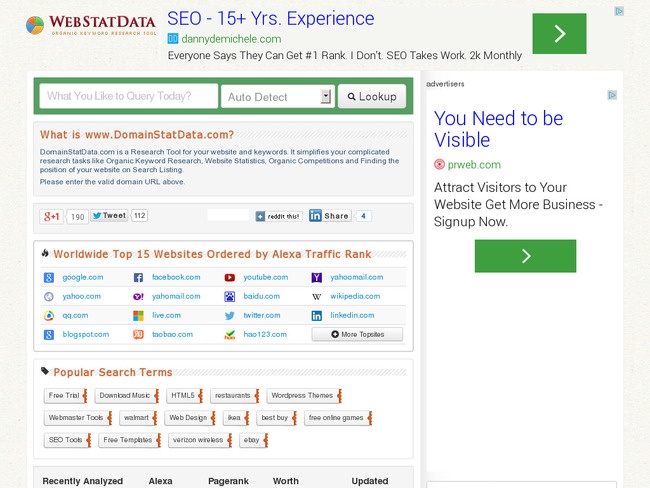Image resolution: width=650 pixels, height=488 pixels.
Task: Click the Tweet button
Action: 109,216
